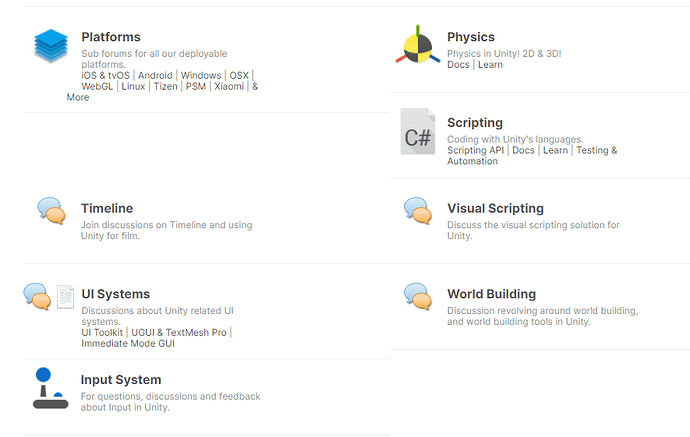Open the Scripting forum heading
This screenshot has height=437, width=690.
475,123
